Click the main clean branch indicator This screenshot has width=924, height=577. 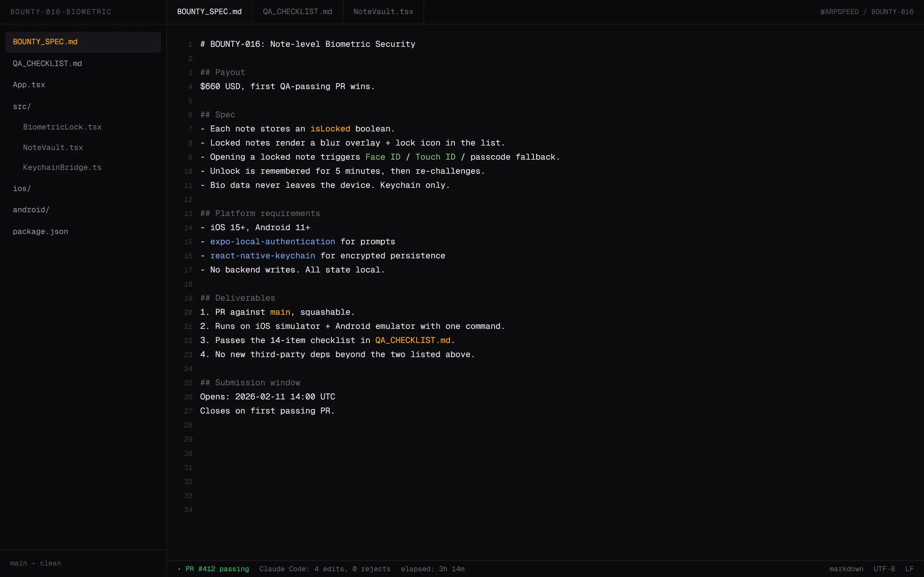[36, 563]
